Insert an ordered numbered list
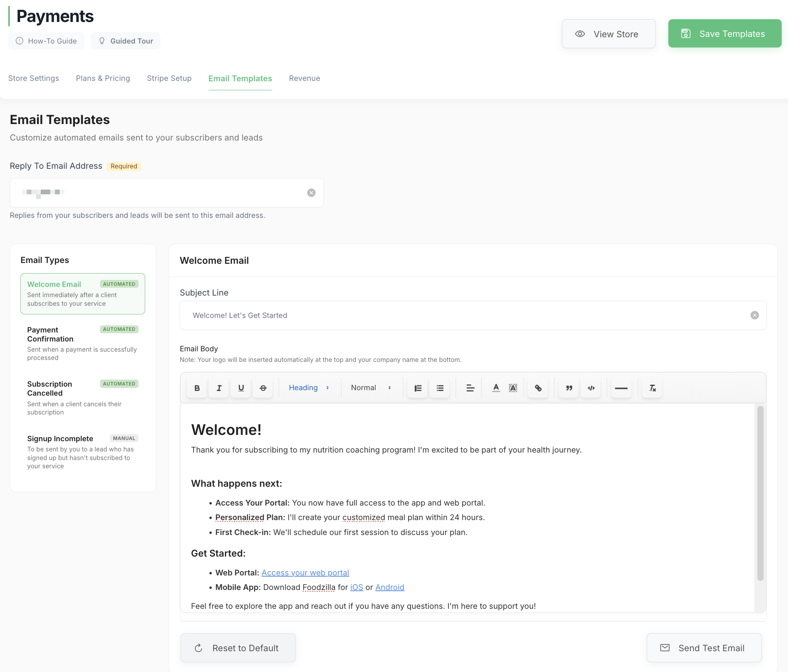 click(x=418, y=388)
